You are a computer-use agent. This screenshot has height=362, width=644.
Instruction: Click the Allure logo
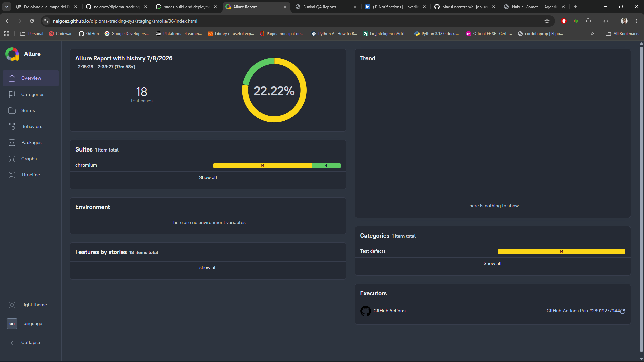(12, 54)
